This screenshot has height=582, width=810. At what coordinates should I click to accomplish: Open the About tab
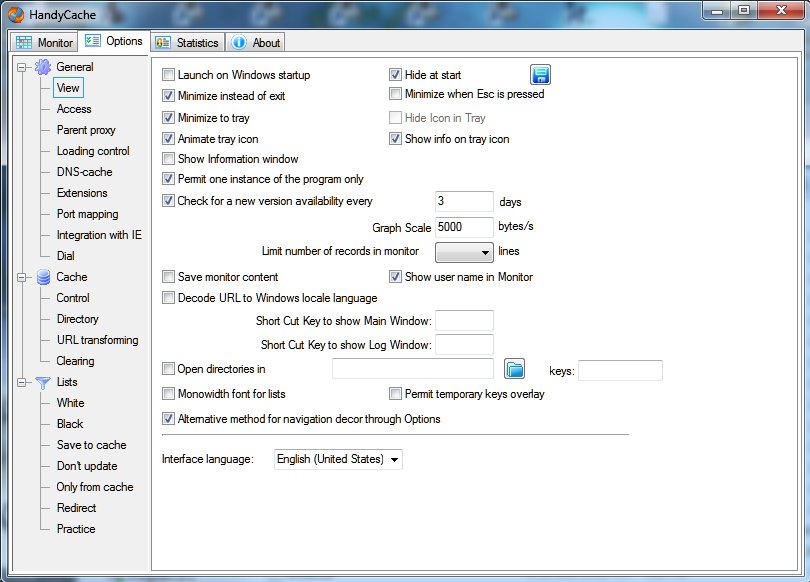pos(255,42)
